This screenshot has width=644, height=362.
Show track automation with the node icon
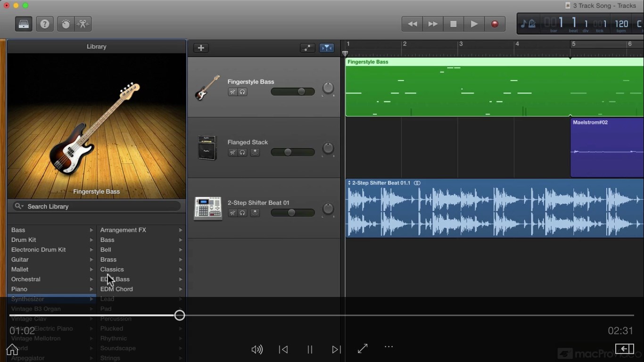tap(307, 48)
